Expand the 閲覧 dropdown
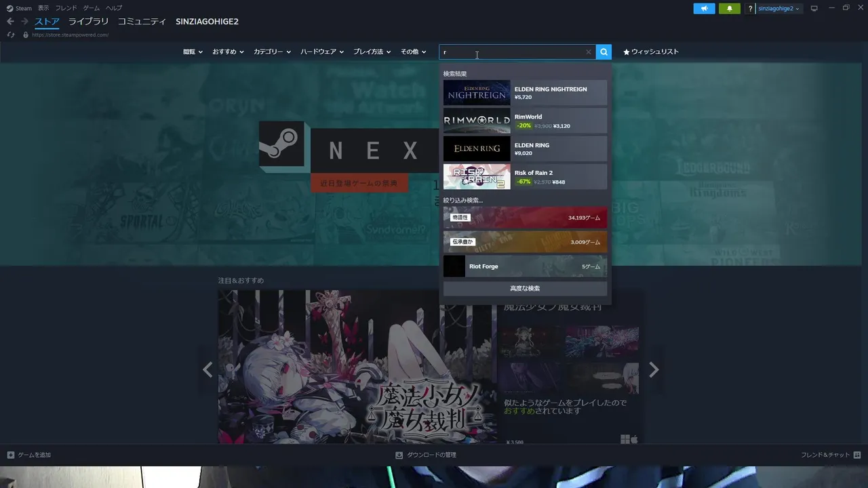Image resolution: width=868 pixels, height=488 pixels. pos(193,52)
